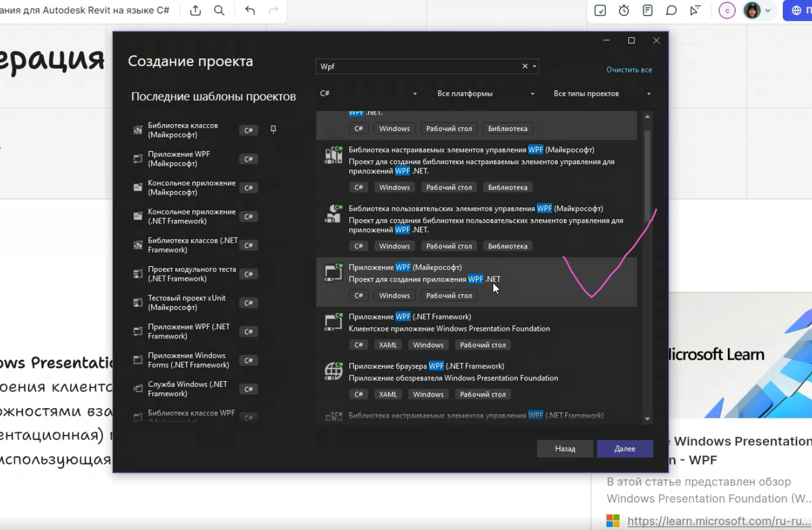Select recent 'Служба Windows (.NET Framework)'
The width and height of the screenshot is (812, 530).
point(195,389)
